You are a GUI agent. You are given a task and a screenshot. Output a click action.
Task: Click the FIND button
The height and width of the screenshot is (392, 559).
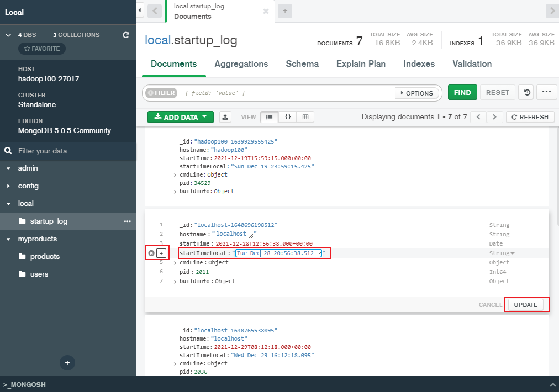[462, 92]
